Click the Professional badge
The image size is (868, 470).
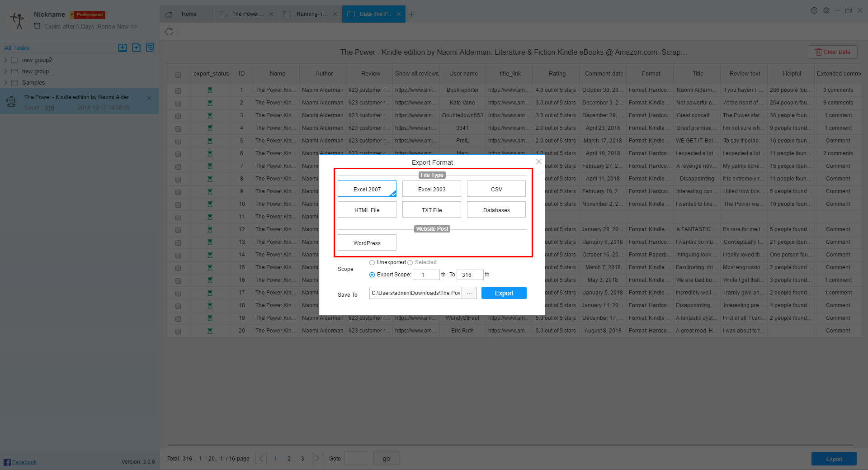pyautogui.click(x=88, y=15)
